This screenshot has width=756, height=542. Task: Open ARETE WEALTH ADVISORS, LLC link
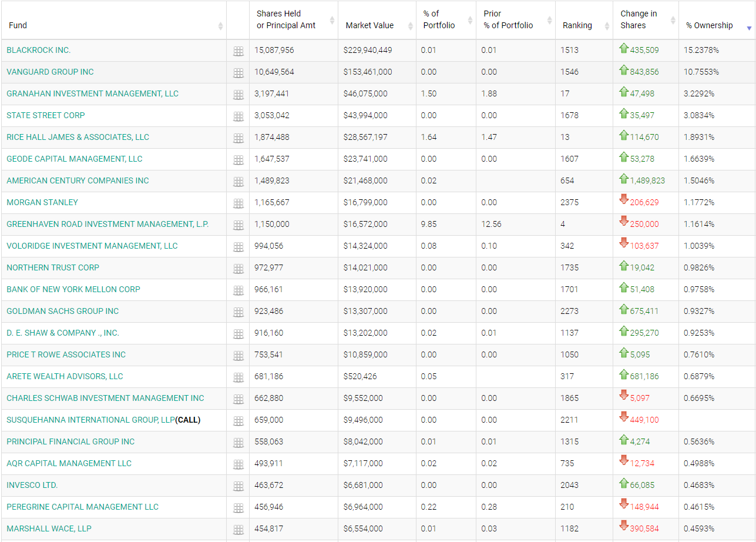point(65,377)
